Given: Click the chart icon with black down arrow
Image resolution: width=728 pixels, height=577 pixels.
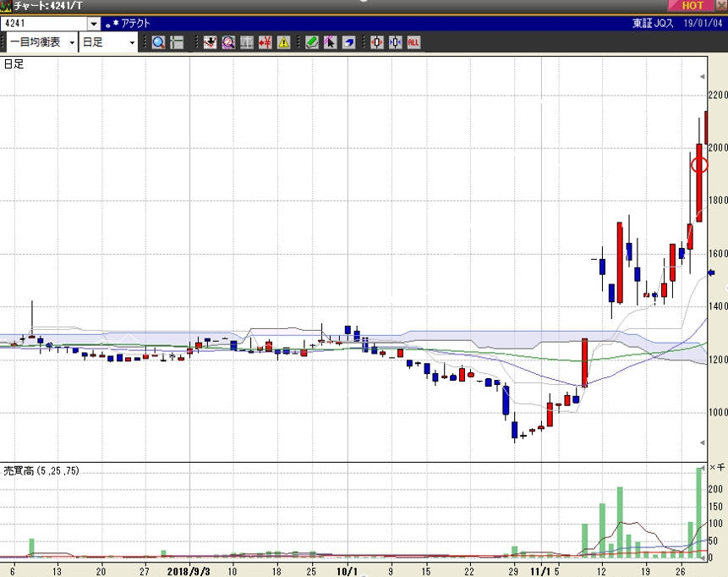Looking at the screenshot, I should pos(210,42).
